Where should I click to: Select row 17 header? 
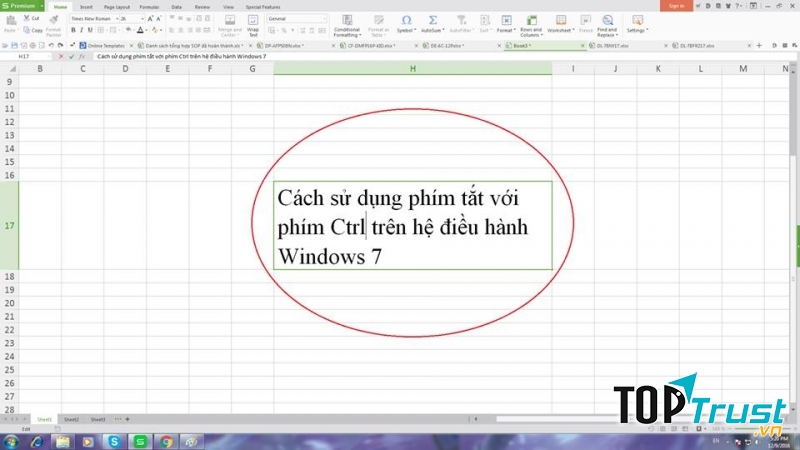(9, 226)
